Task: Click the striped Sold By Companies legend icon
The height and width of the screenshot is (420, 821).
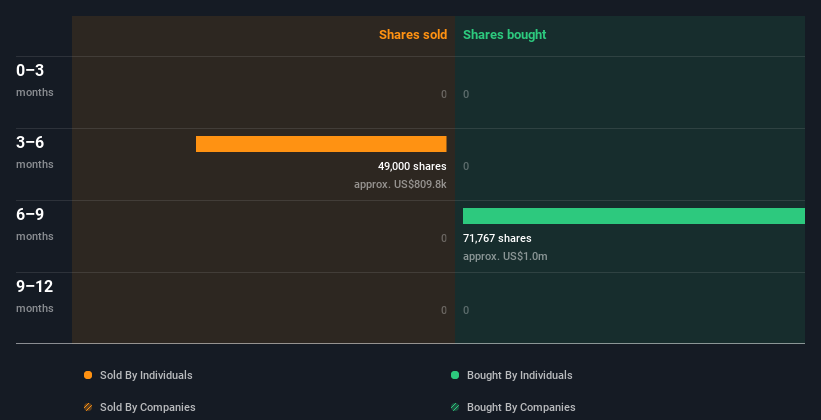Action: pyautogui.click(x=88, y=407)
